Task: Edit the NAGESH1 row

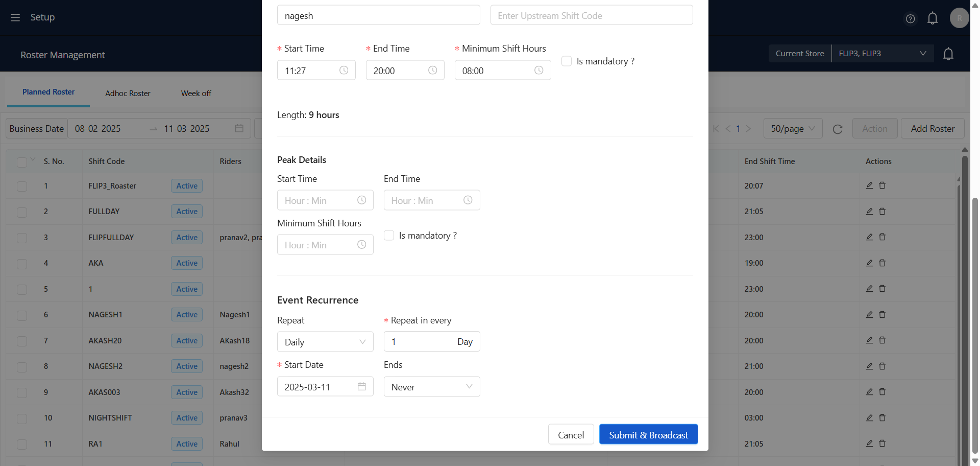Action: pyautogui.click(x=869, y=314)
